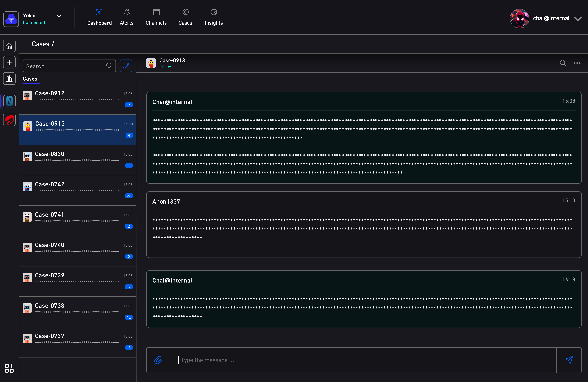Image resolution: width=588 pixels, height=382 pixels.
Task: Click Case-0741 avatar icon
Action: click(x=27, y=217)
